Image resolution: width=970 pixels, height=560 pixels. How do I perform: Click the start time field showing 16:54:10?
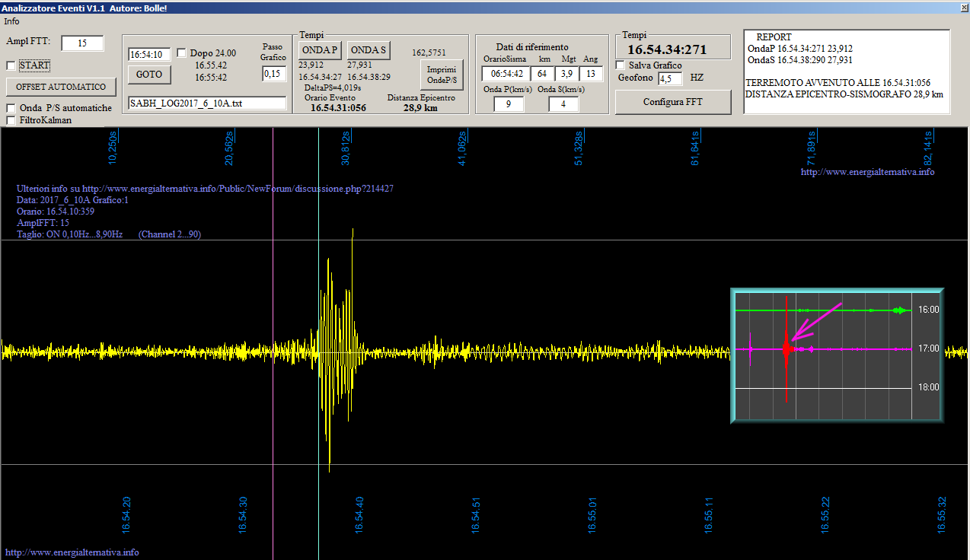pyautogui.click(x=149, y=55)
